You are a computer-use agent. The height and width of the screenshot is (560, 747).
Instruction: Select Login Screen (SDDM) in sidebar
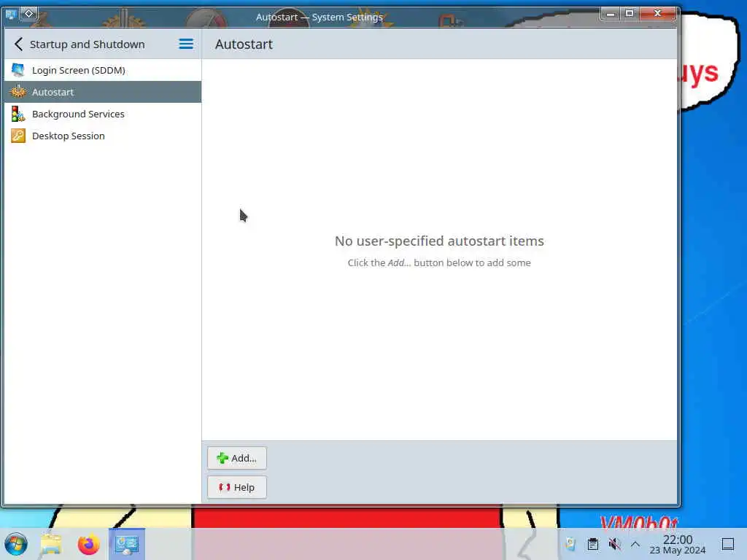click(x=102, y=70)
